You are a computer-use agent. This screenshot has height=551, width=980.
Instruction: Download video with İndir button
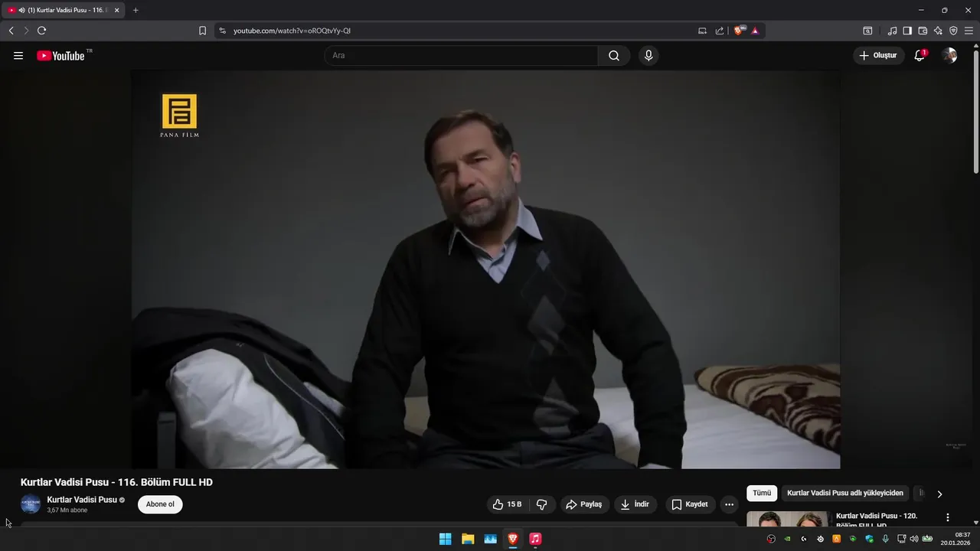(635, 504)
